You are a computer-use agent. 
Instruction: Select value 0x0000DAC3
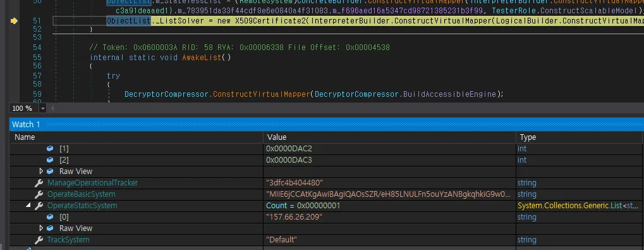pyautogui.click(x=289, y=159)
